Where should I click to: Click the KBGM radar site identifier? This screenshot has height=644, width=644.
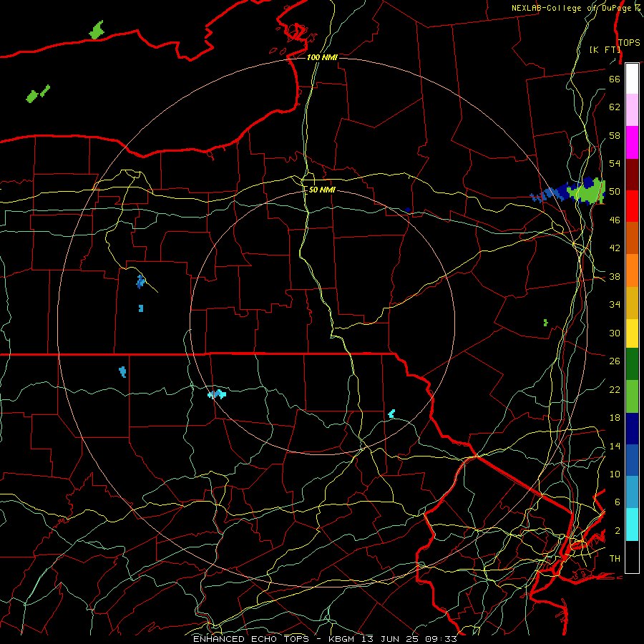coord(341,639)
